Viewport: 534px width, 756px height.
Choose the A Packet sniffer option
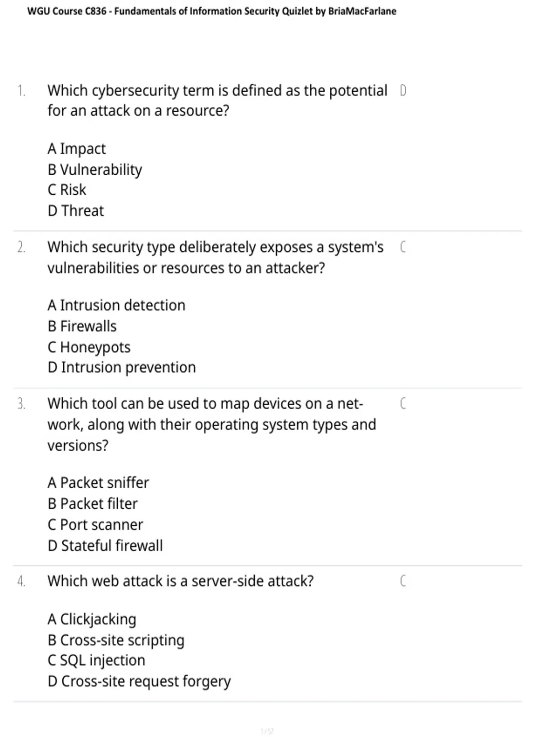pos(98,483)
